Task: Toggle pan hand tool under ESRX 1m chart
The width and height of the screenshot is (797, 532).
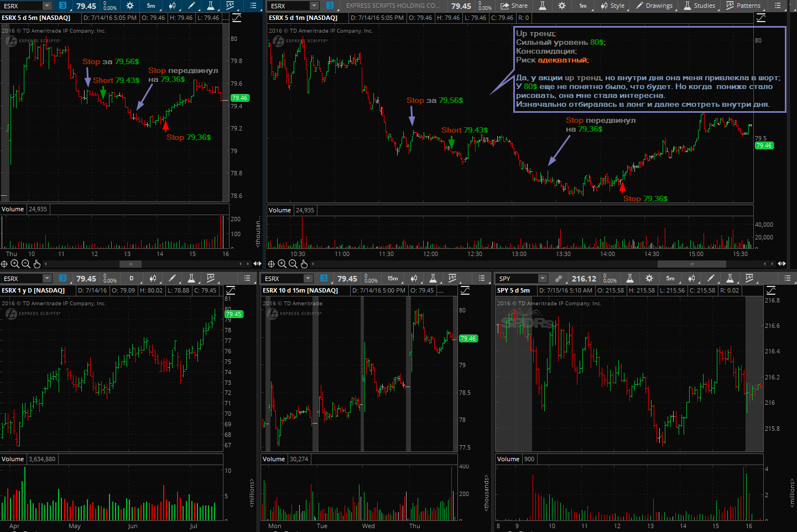Action: (x=304, y=264)
